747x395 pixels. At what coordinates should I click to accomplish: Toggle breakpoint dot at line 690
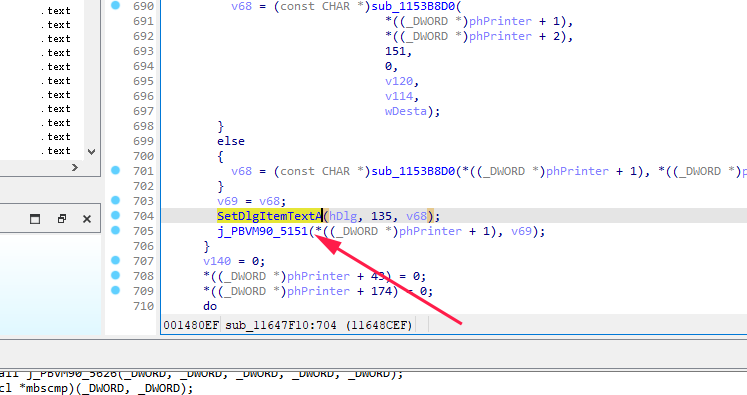115,6
